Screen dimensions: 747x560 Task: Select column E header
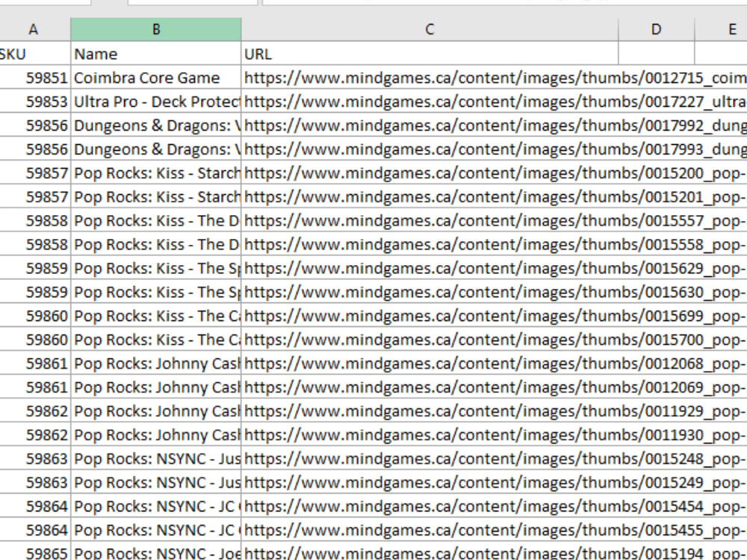click(x=722, y=30)
